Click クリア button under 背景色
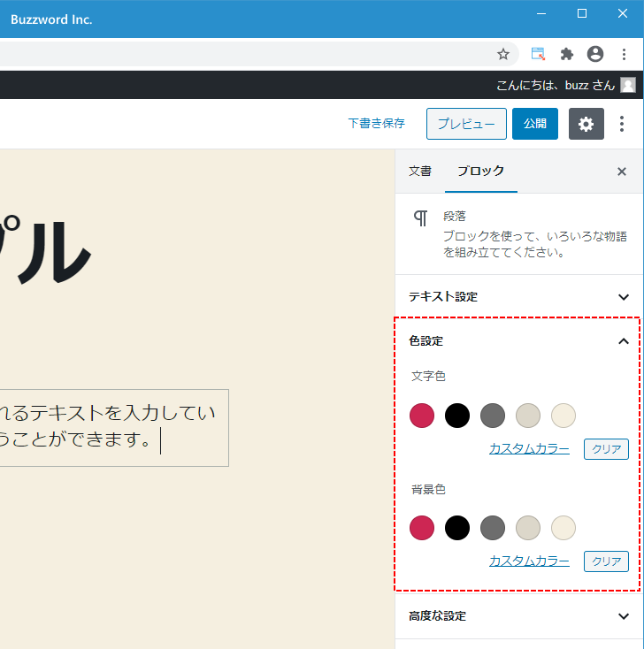The width and height of the screenshot is (644, 649). 606,561
